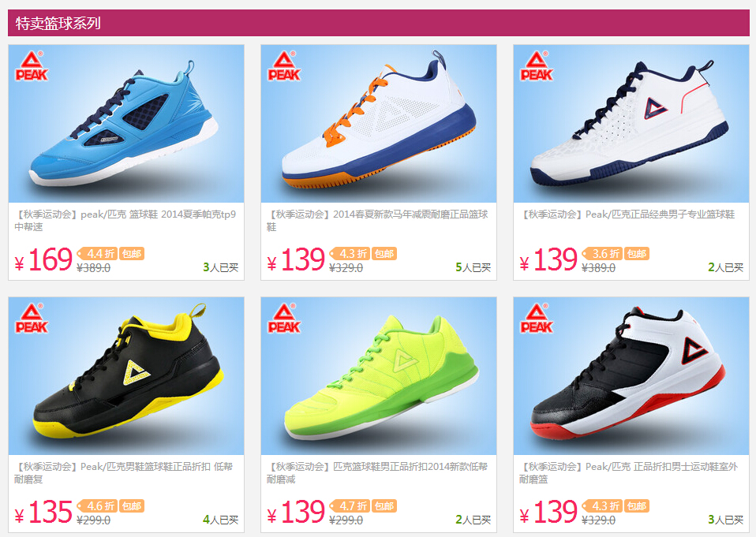The width and height of the screenshot is (756, 537).
Task: Click the ¥169 price
Action: 43,260
